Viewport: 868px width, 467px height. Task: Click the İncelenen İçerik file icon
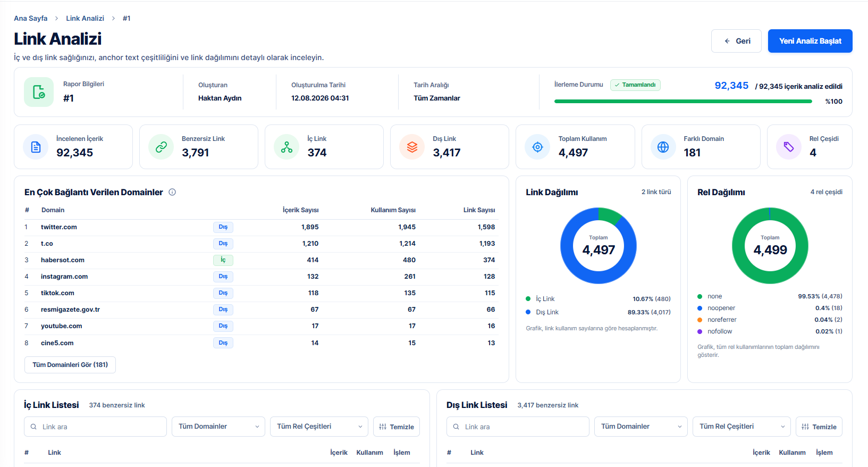click(36, 147)
